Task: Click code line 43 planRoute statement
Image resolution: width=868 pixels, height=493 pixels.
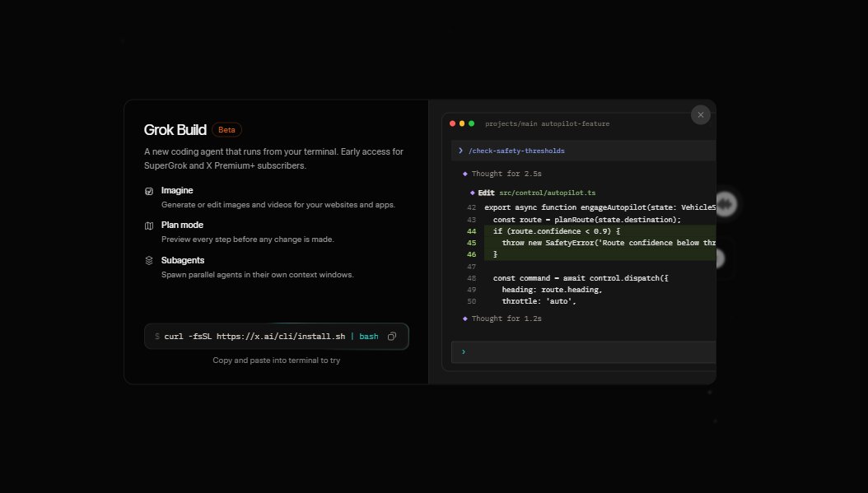Action: point(587,220)
